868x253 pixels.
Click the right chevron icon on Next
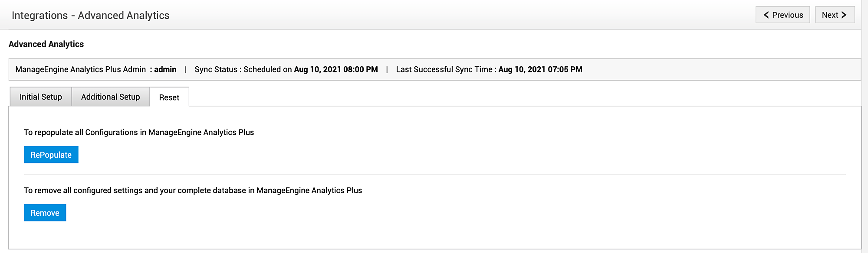point(844,15)
